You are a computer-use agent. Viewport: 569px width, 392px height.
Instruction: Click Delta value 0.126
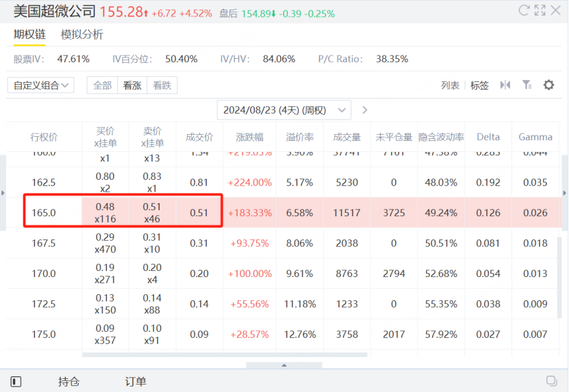coord(488,213)
